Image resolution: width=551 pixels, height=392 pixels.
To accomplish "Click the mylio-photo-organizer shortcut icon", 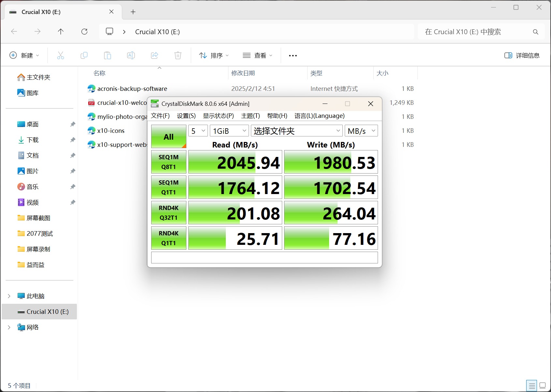I will click(91, 117).
